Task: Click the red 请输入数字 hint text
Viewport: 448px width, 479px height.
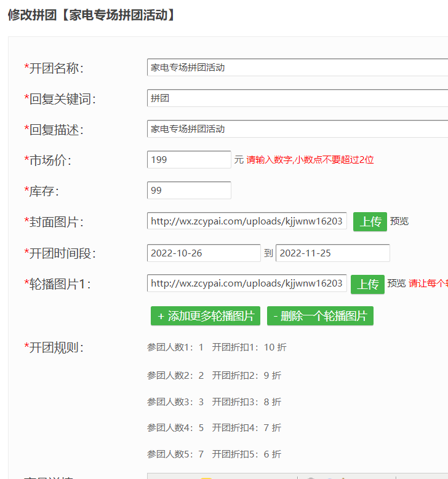Action: [310, 160]
